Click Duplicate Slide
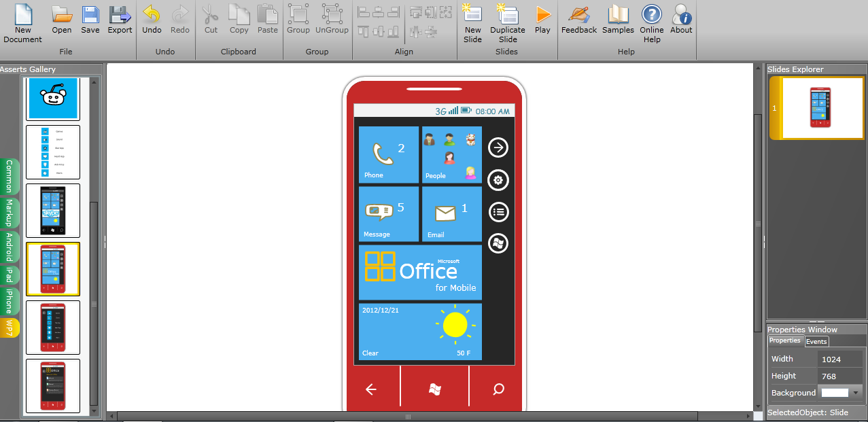Image resolution: width=868 pixels, height=422 pixels. point(508,23)
